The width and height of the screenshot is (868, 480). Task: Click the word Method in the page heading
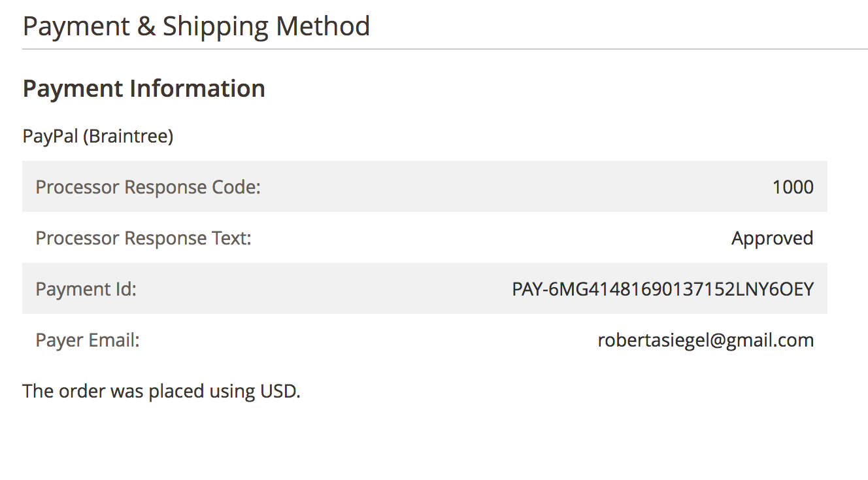[323, 27]
